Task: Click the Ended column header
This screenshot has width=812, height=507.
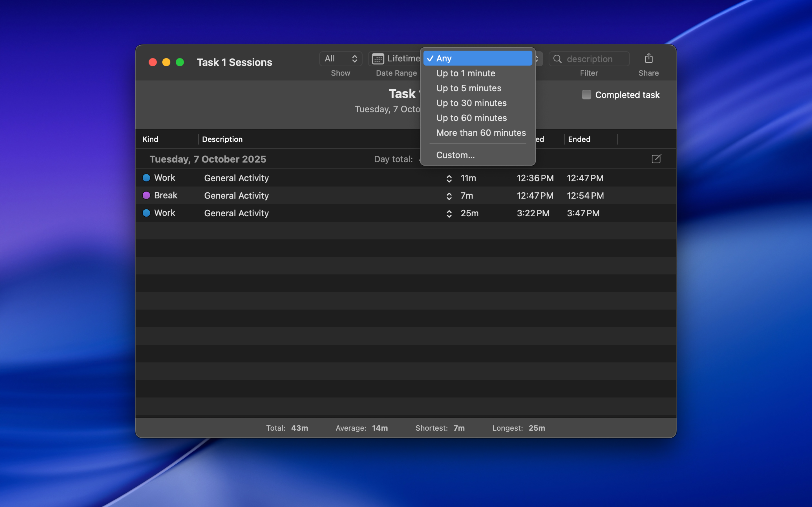Action: 579,139
